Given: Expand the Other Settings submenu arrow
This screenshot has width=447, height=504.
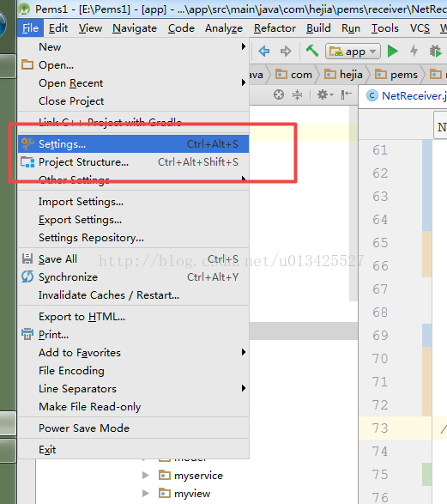Looking at the screenshot, I should [x=244, y=179].
